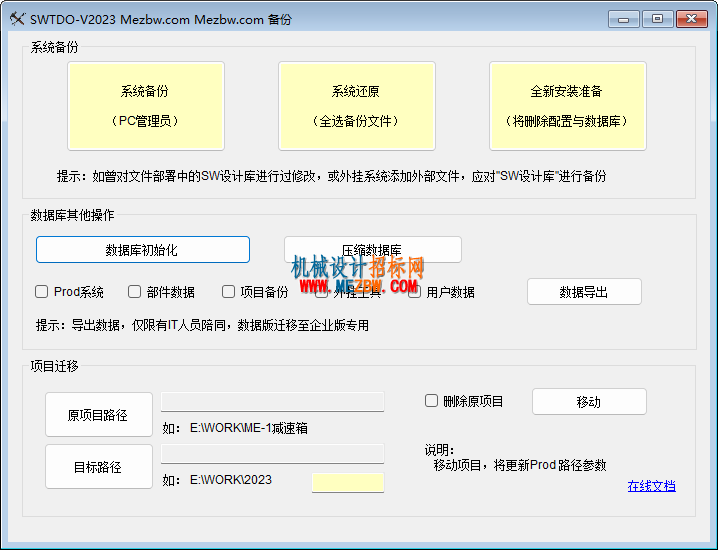718x550 pixels.
Task: Select the 用户数据 checkbox
Action: [x=414, y=293]
